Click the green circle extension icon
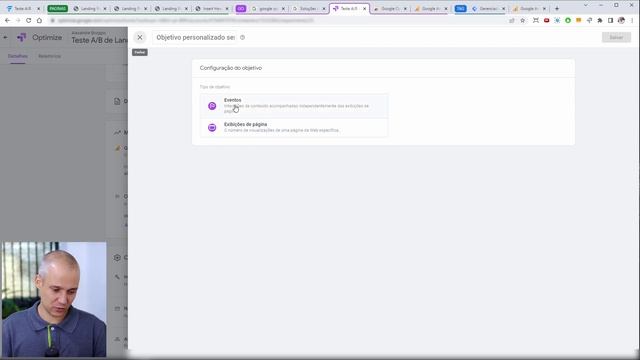Screen dimensions: 640x360 pos(568,20)
